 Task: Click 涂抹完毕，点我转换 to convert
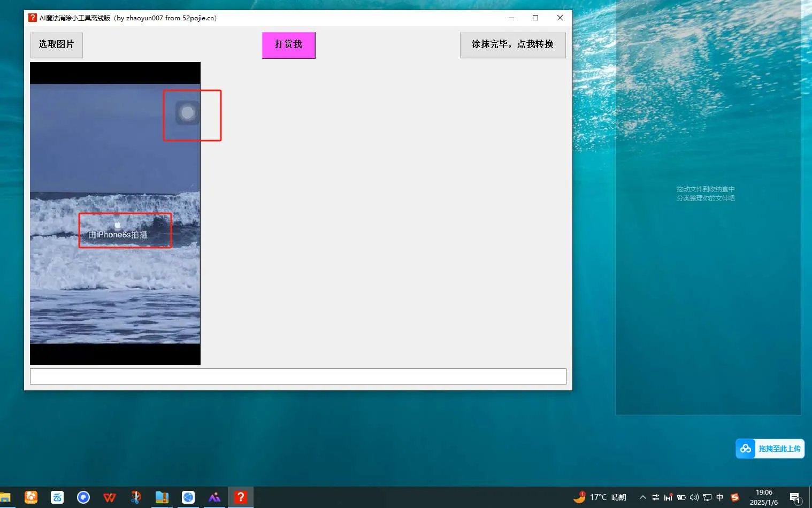click(512, 45)
